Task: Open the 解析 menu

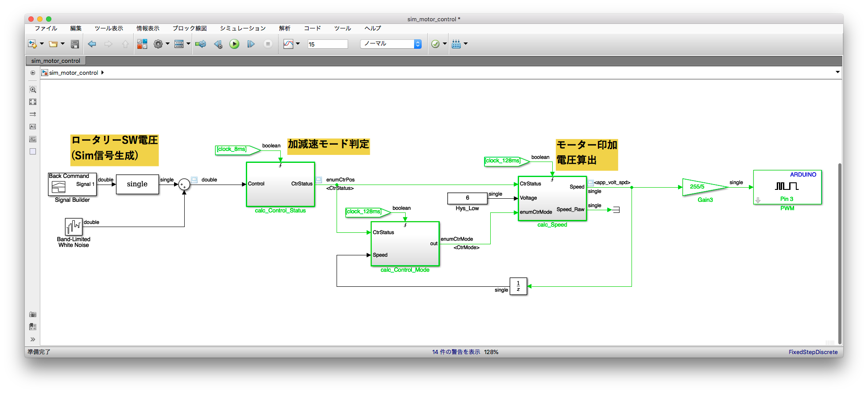Action: (285, 28)
